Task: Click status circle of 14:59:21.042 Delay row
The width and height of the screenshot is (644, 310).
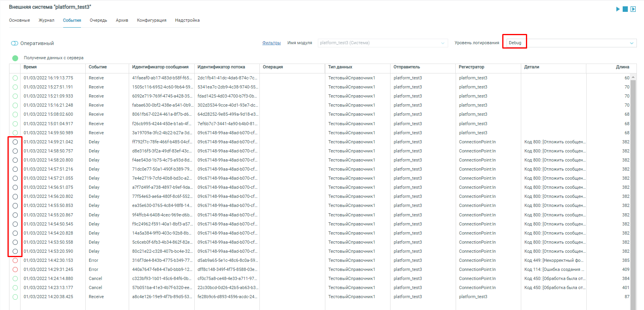Action: pyautogui.click(x=15, y=142)
